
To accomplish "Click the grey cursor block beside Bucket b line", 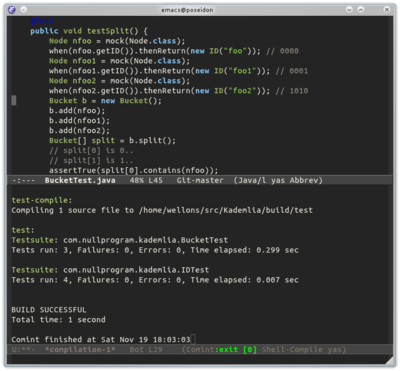I will [14, 100].
